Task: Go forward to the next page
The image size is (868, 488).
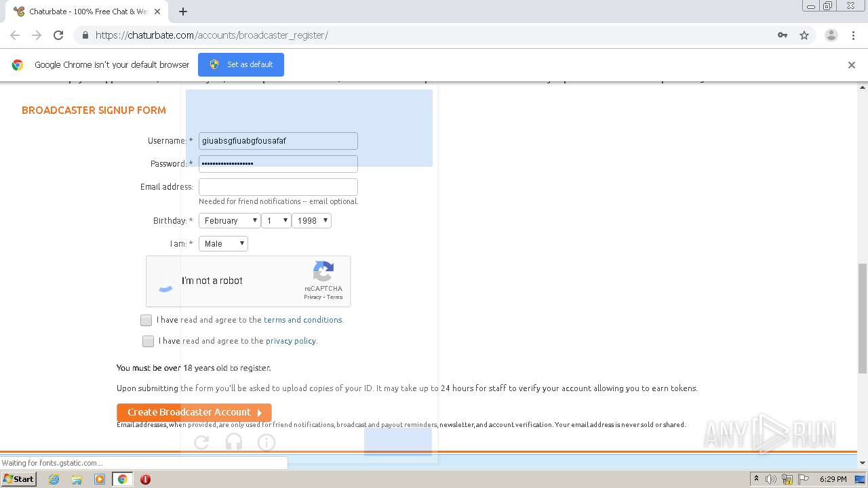Action: 37,35
